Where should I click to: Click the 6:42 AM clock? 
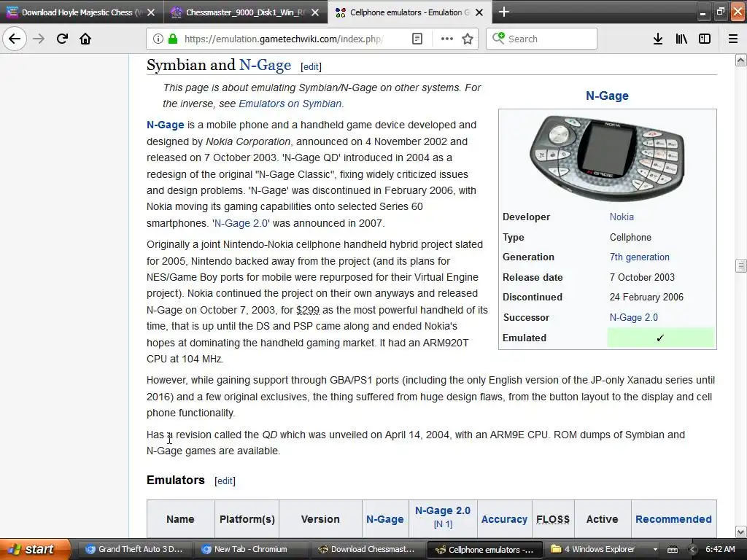click(x=720, y=549)
